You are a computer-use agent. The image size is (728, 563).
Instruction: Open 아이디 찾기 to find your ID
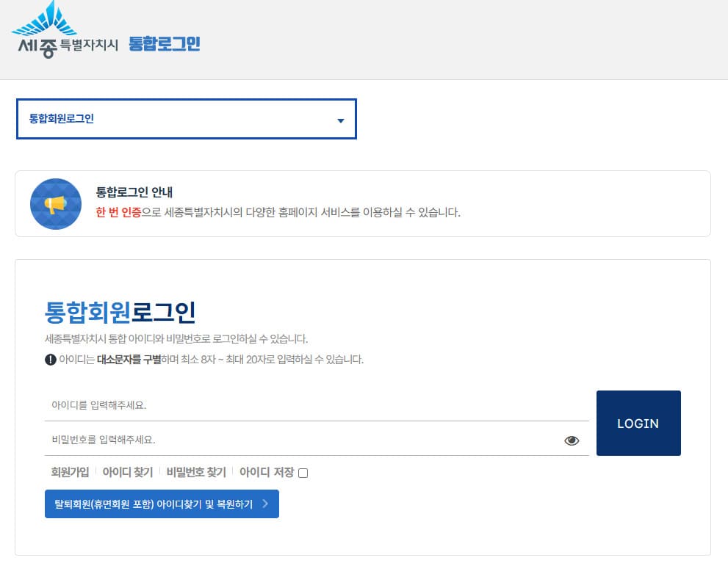[x=126, y=472]
